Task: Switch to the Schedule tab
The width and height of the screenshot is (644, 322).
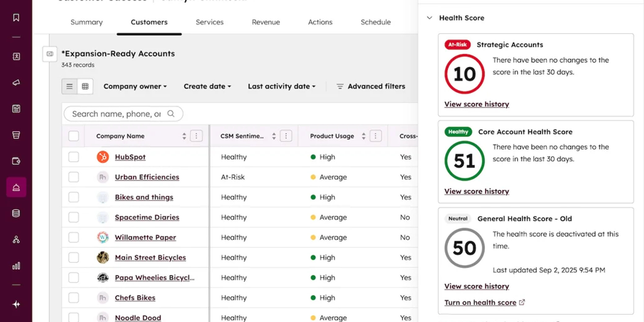Action: [376, 22]
